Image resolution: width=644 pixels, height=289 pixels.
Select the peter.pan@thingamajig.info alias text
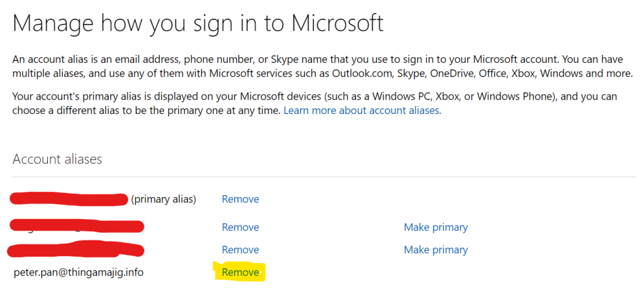[79, 272]
